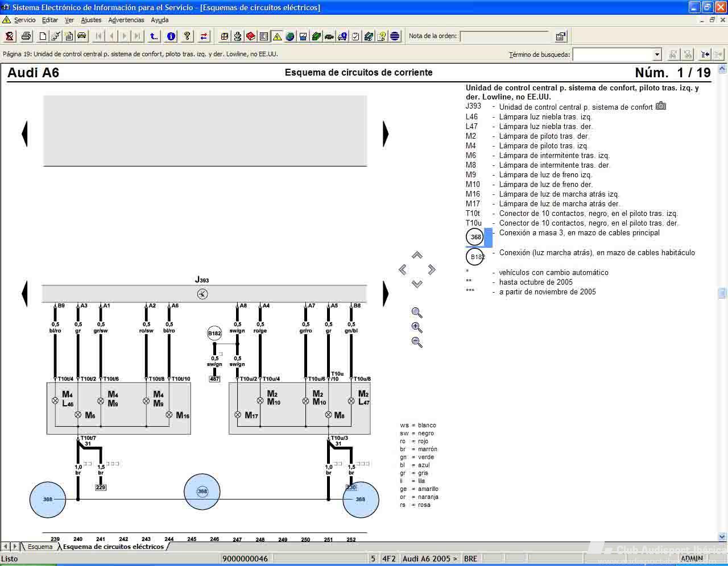This screenshot has width=728, height=566.
Task: Switch to the Esquema tab
Action: (40, 547)
